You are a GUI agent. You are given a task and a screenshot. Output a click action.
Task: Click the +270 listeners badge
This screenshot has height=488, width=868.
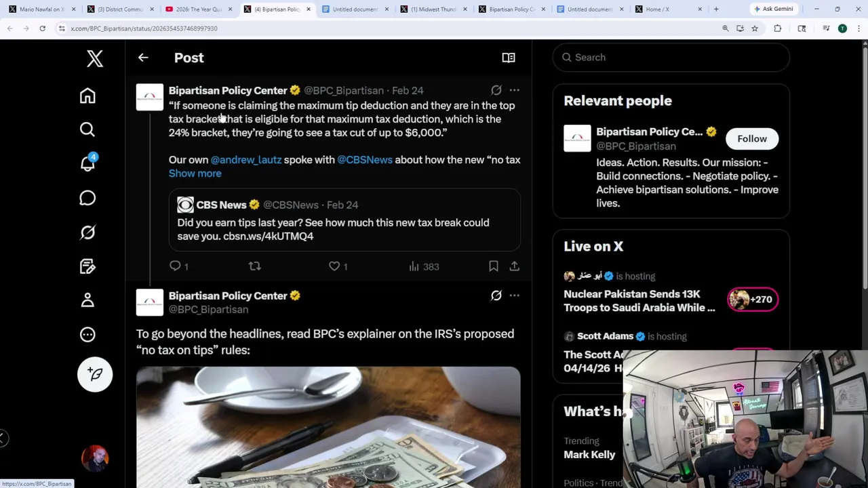[753, 299]
